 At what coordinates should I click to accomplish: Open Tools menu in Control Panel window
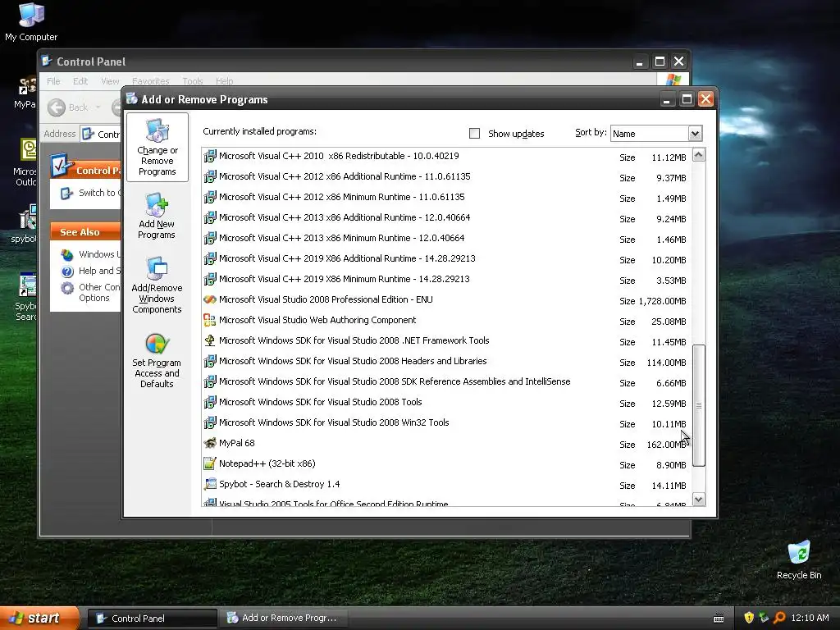pos(192,81)
